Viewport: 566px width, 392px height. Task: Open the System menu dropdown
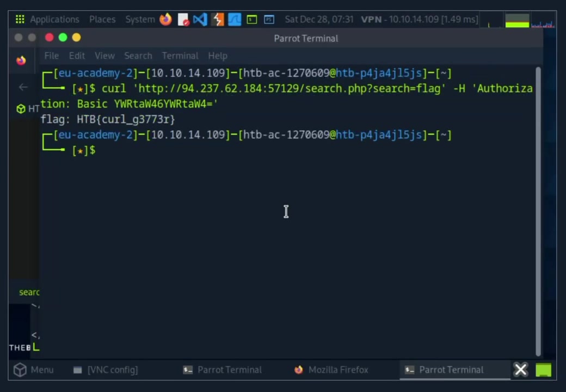(140, 20)
